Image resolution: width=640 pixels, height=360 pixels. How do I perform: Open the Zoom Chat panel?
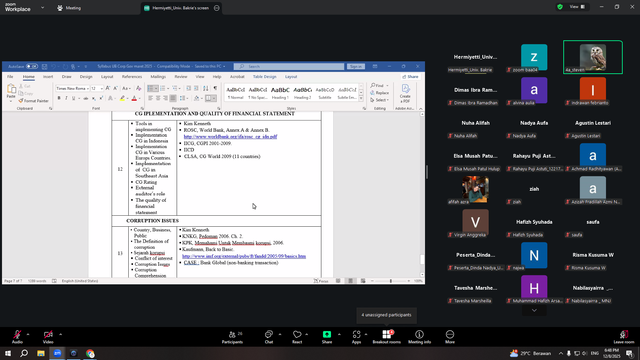point(269,337)
